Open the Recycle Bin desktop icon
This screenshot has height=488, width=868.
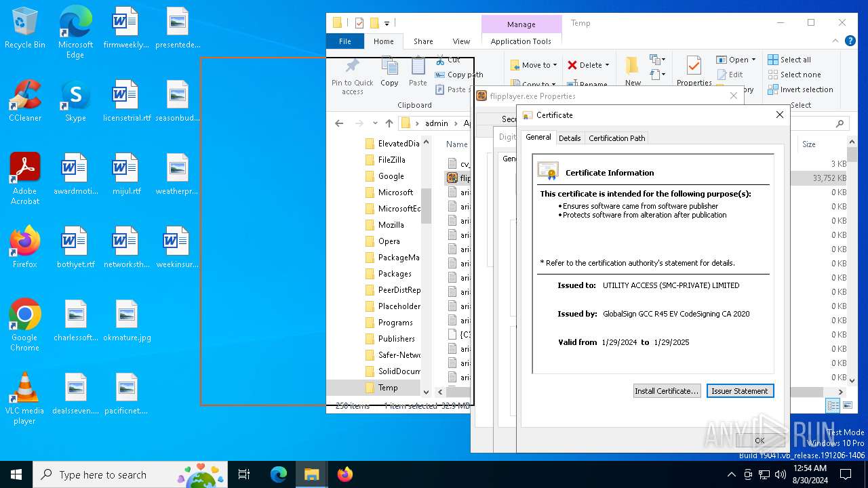point(24,28)
